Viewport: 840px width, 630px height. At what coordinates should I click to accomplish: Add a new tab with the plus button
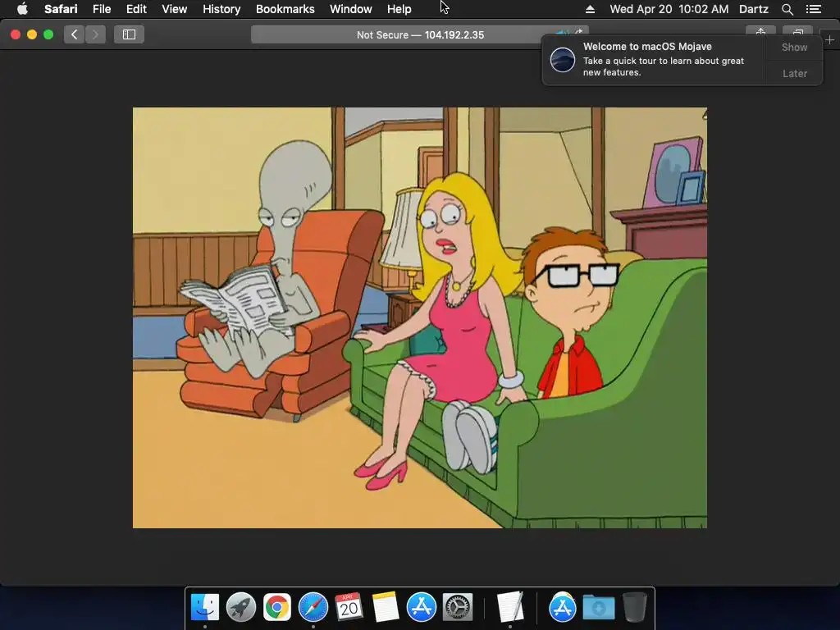[x=829, y=39]
